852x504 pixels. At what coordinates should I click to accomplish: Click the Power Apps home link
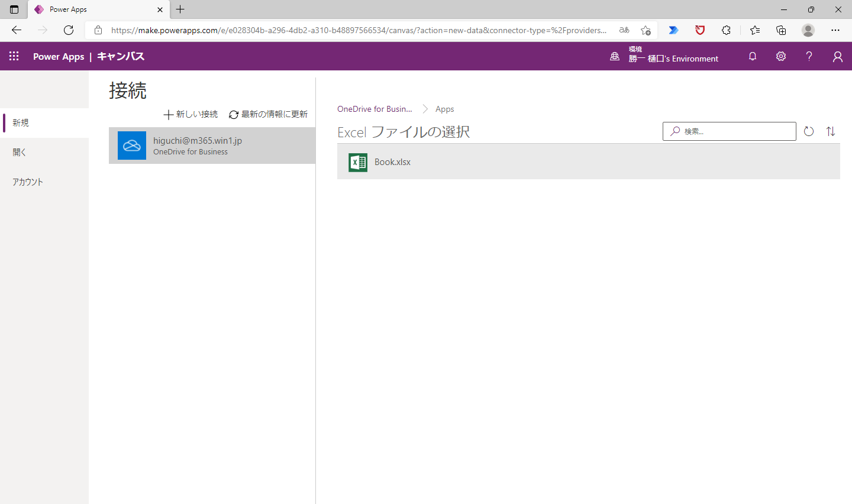(x=59, y=56)
